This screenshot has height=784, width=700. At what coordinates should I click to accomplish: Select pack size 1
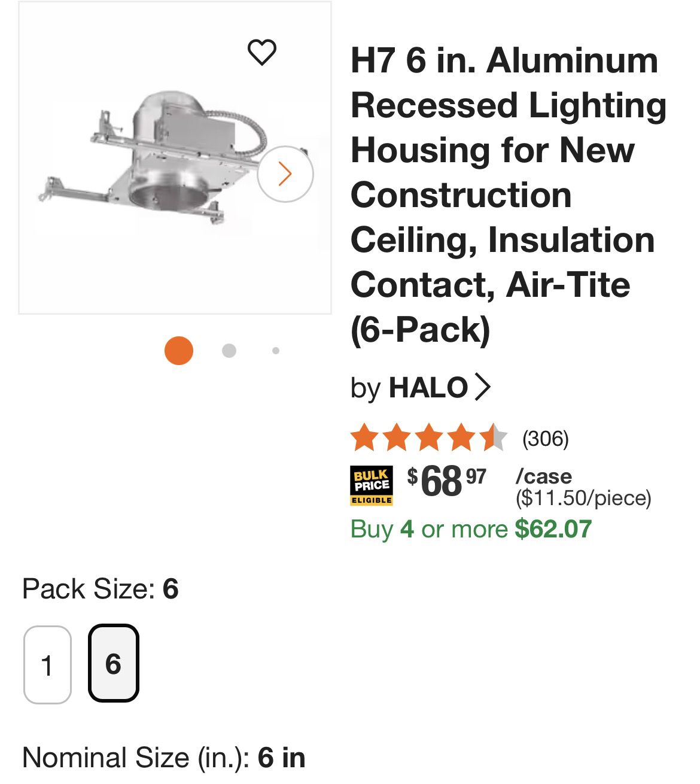point(47,664)
